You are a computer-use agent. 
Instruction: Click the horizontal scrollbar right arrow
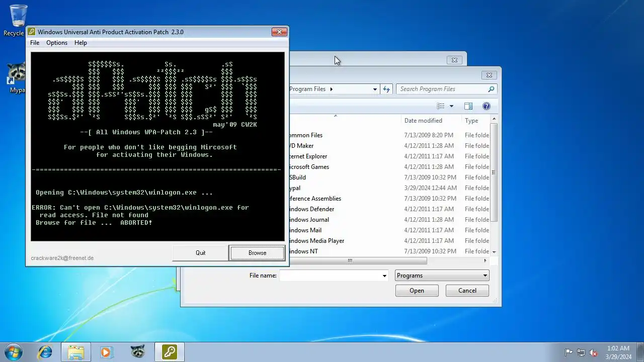tap(486, 260)
